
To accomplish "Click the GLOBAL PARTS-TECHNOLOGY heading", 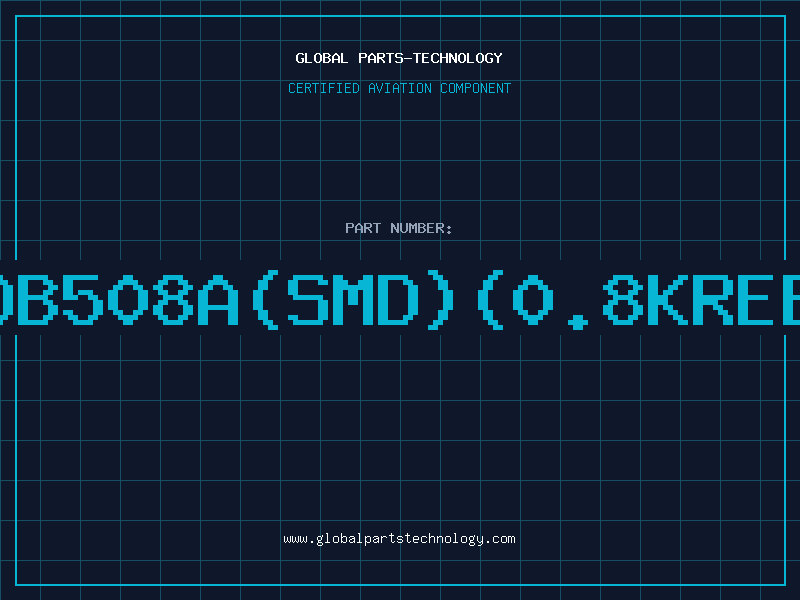I will pyautogui.click(x=399, y=58).
